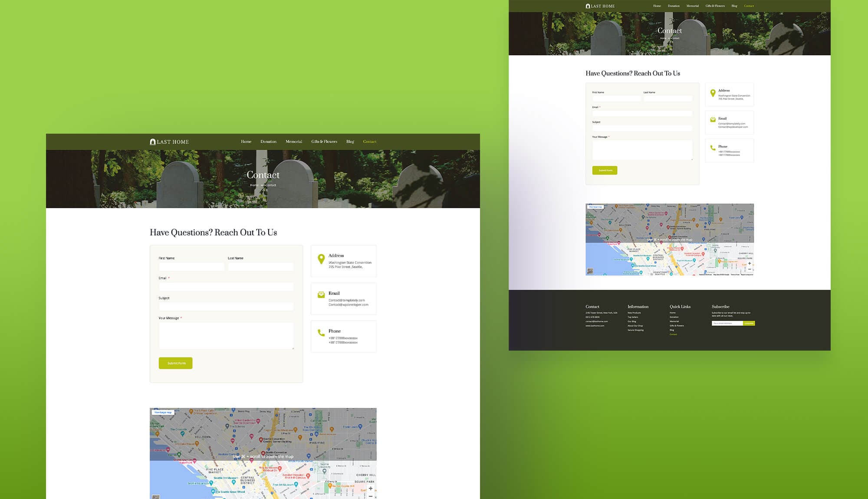The width and height of the screenshot is (868, 499).
Task: Click the Secure Shopping footer link
Action: [x=636, y=330]
